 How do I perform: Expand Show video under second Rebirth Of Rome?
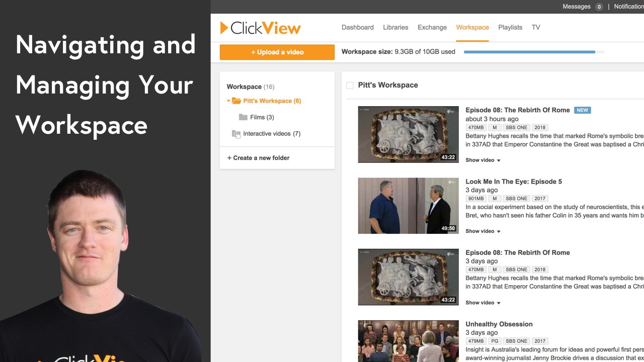(483, 303)
